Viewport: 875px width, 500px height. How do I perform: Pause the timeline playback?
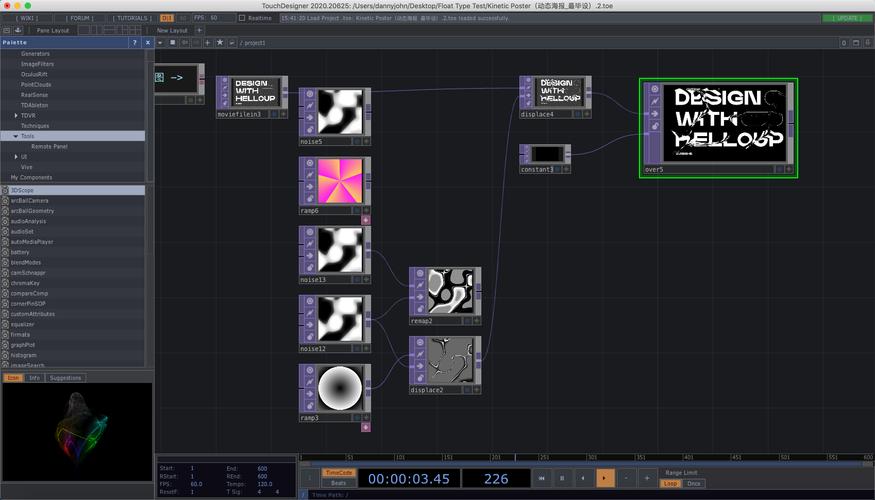[x=562, y=478]
